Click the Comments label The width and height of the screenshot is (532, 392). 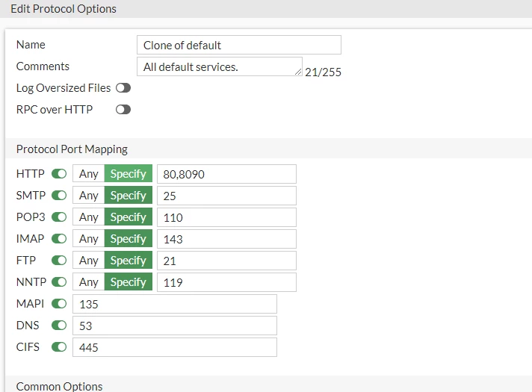43,66
